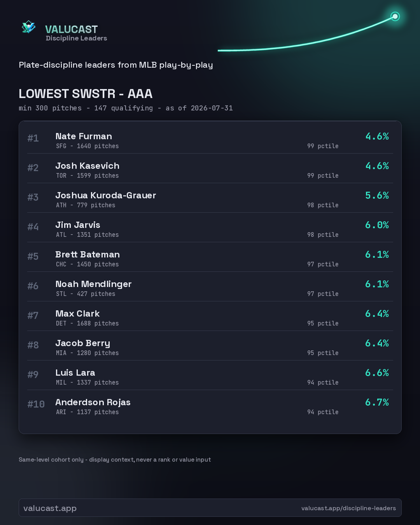Open Jacob Berry player entry
This screenshot has height=525, width=420.
click(210, 346)
